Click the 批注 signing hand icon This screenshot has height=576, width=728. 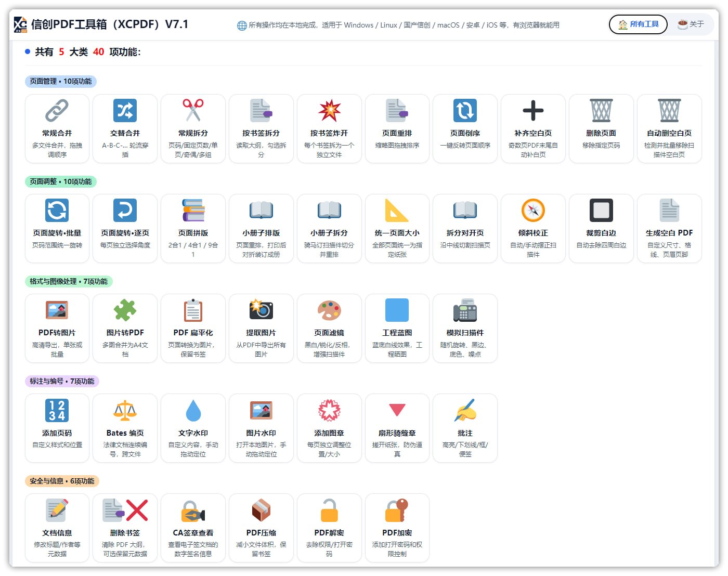(465, 410)
